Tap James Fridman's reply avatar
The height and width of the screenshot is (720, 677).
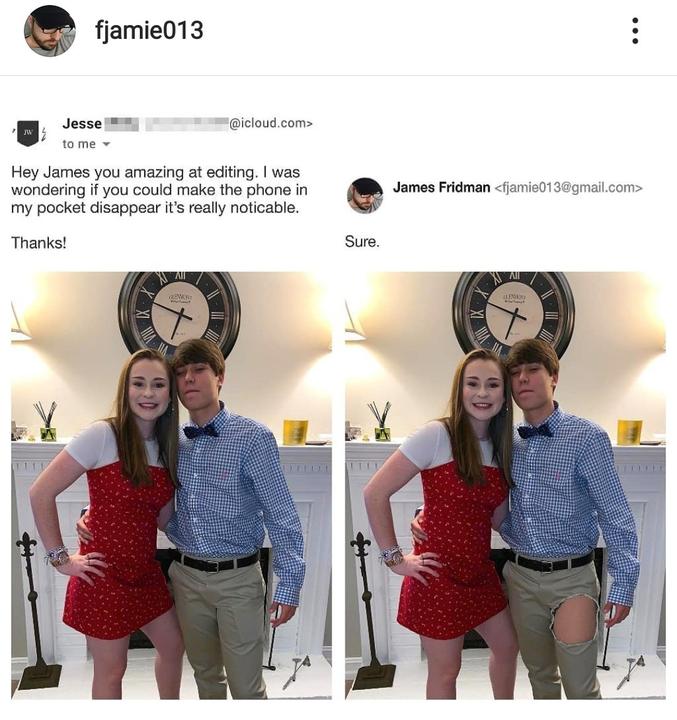(x=365, y=196)
